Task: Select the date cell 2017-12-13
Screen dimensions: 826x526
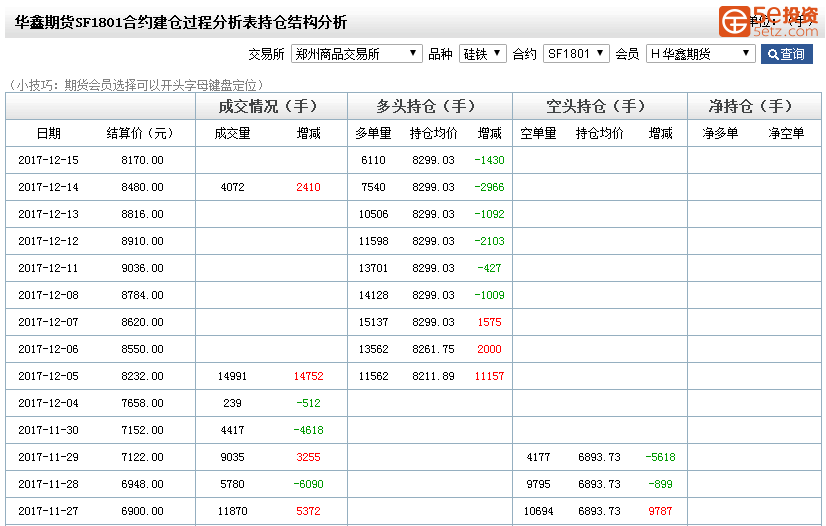Action: (x=48, y=214)
